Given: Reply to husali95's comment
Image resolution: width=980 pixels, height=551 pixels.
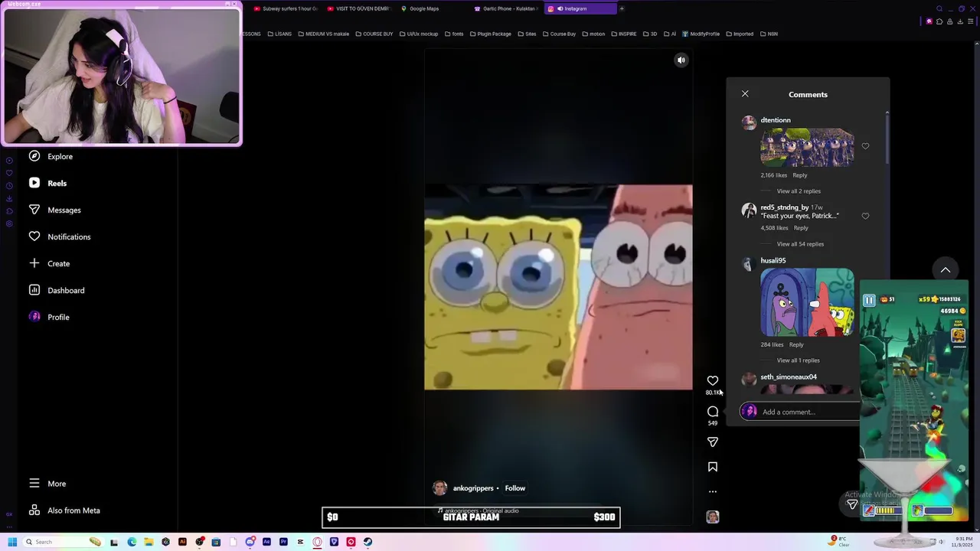Looking at the screenshot, I should point(796,344).
